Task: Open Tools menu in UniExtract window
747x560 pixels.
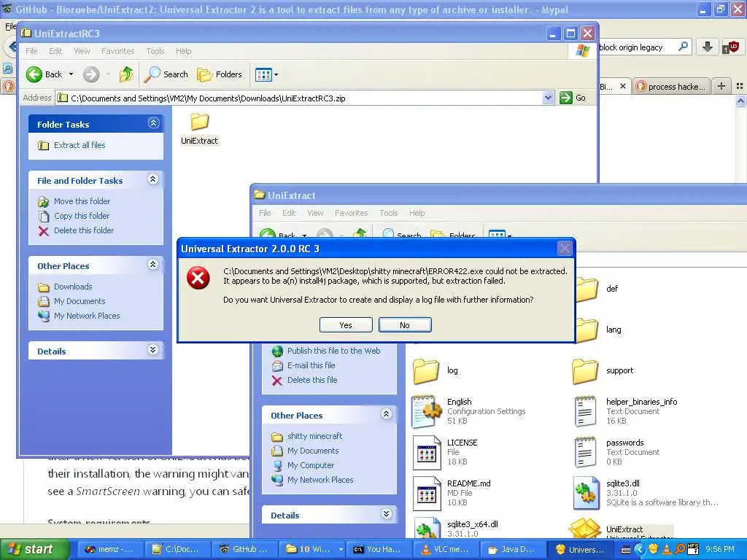Action: (x=389, y=213)
